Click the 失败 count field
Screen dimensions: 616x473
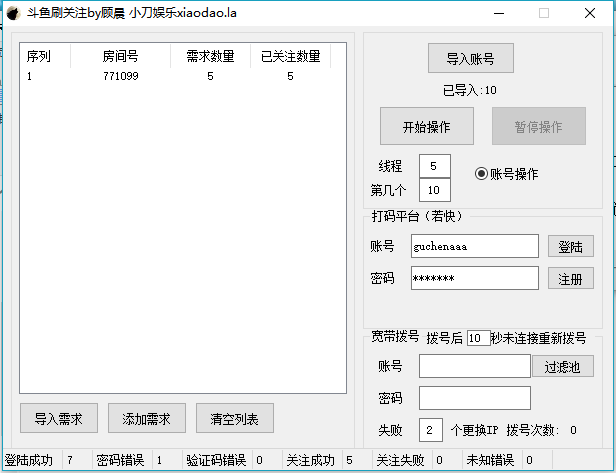430,430
